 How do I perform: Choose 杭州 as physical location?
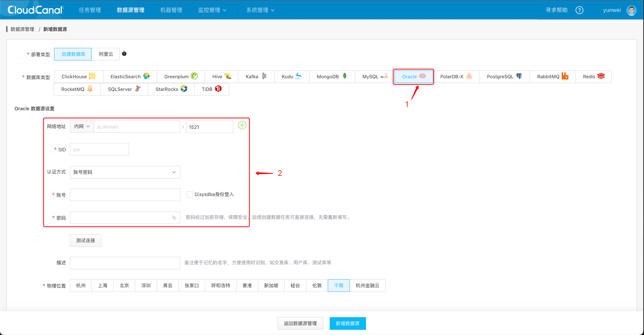pos(81,285)
